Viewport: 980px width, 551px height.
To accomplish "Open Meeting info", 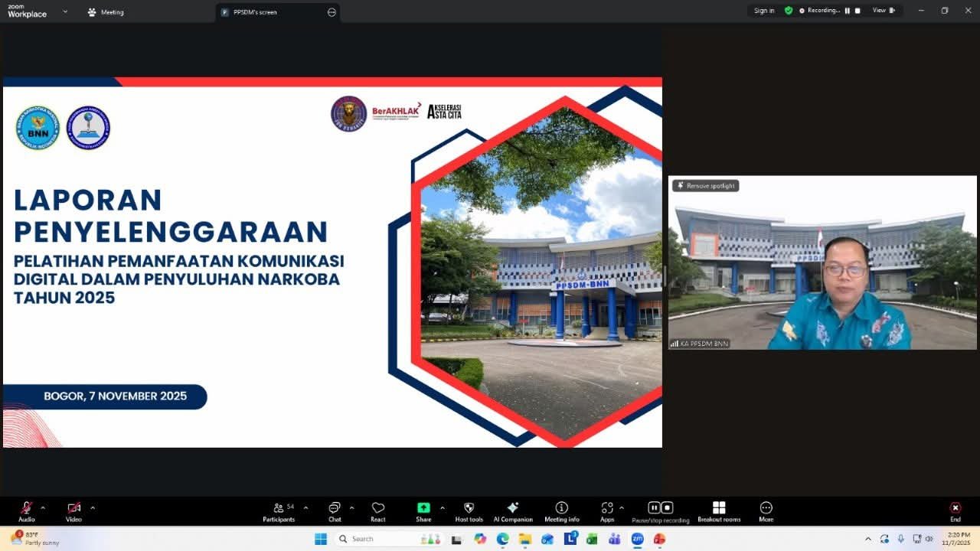I will coord(561,509).
